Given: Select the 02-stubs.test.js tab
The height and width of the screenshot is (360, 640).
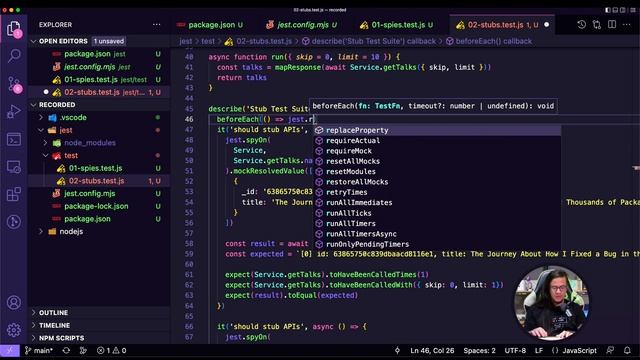Looking at the screenshot, I should (502, 25).
